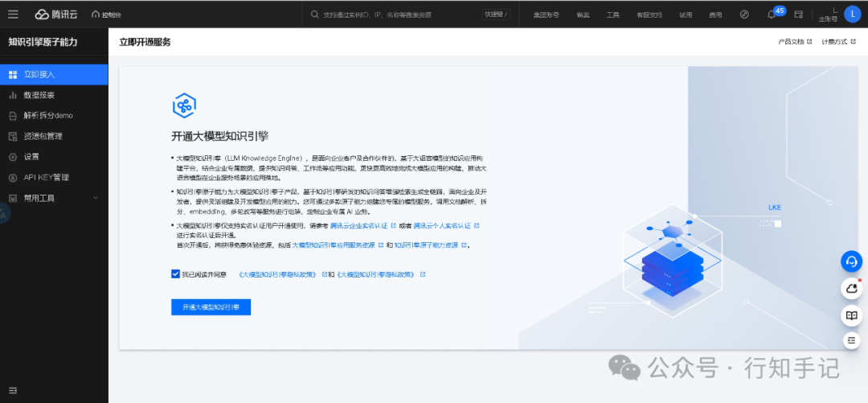Click the 立即开通服务 page title
Viewport: 868px width, 403px height.
(x=145, y=42)
